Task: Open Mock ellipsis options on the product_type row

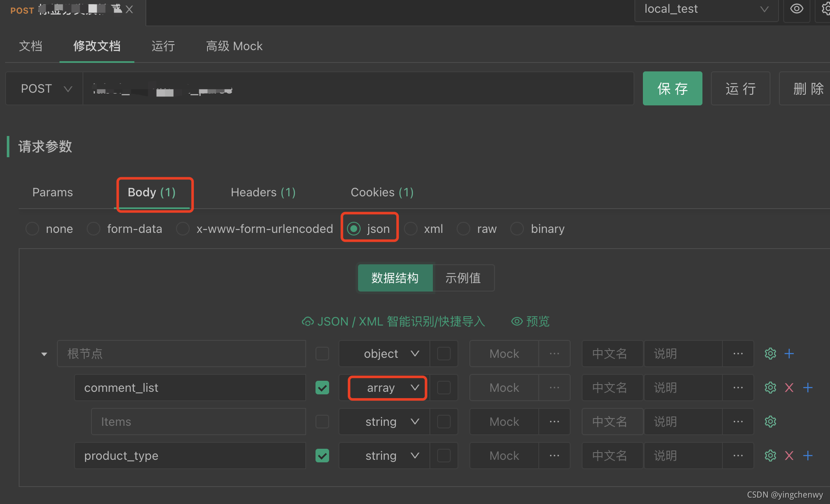Action: [554, 455]
